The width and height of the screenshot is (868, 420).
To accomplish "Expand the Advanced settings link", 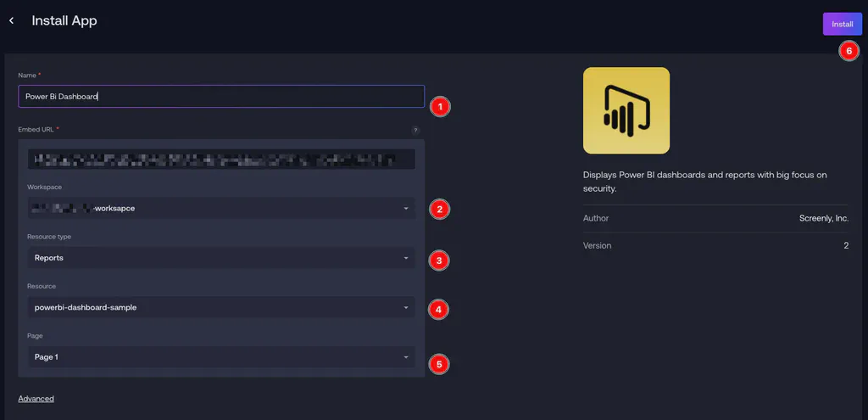I will click(x=36, y=399).
